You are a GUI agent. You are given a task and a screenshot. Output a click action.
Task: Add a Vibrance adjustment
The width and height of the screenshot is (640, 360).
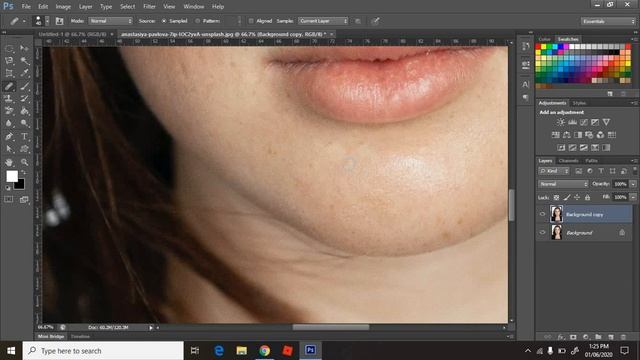point(606,122)
